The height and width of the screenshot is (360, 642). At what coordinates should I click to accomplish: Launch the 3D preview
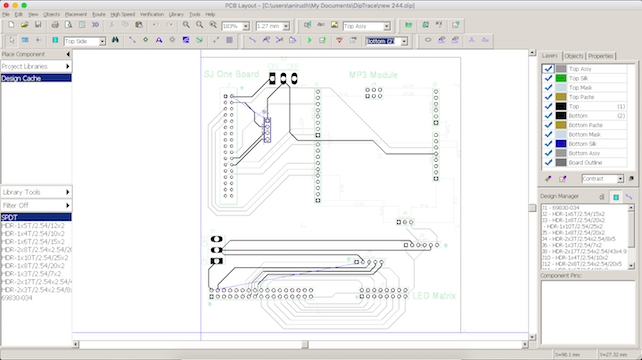coord(95,25)
